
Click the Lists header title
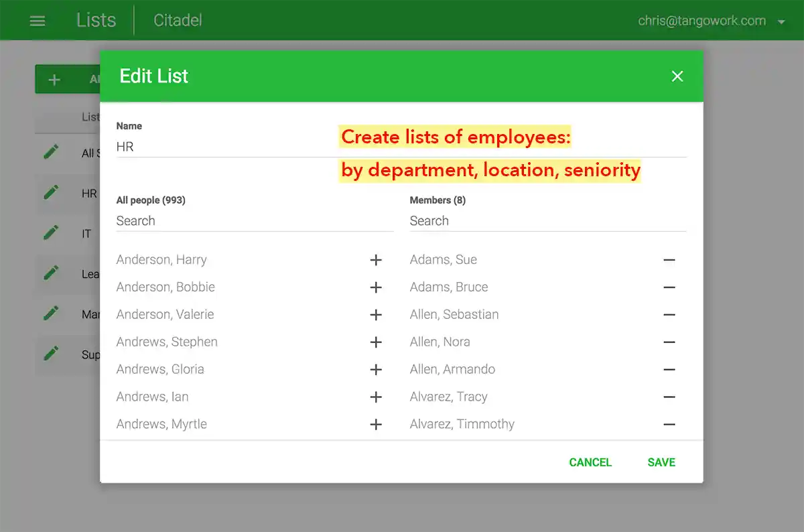click(96, 20)
